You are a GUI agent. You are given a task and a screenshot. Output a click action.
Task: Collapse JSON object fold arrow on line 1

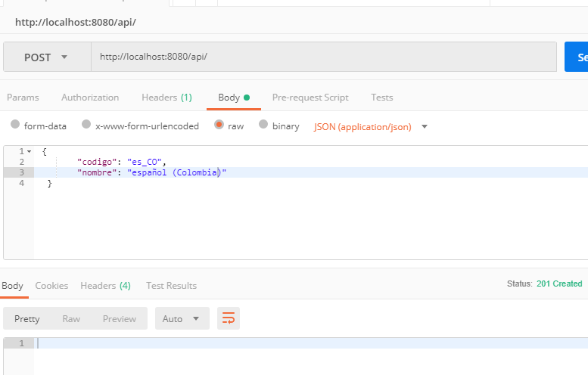coord(30,152)
